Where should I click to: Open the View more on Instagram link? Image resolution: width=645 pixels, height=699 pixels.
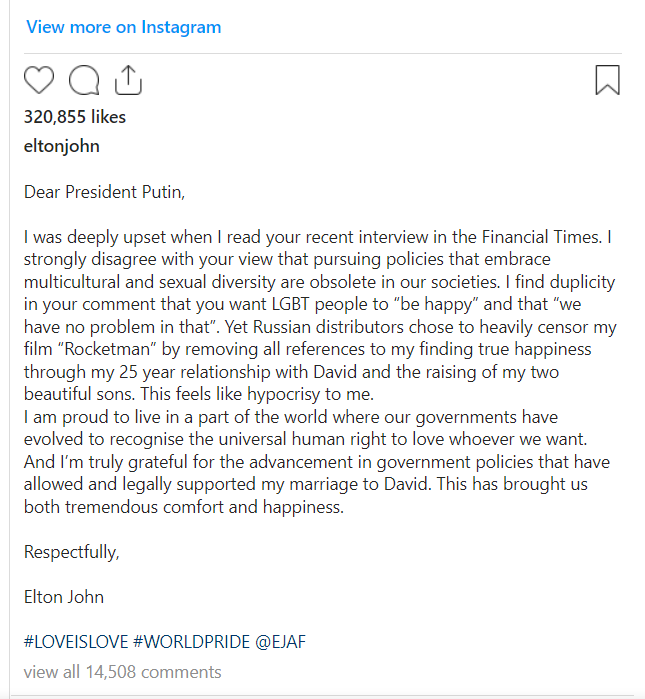pos(123,27)
